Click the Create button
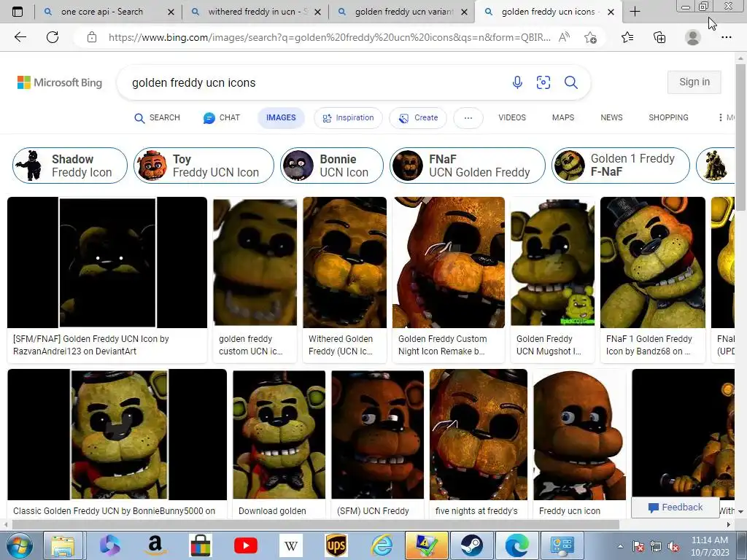 [x=418, y=117]
